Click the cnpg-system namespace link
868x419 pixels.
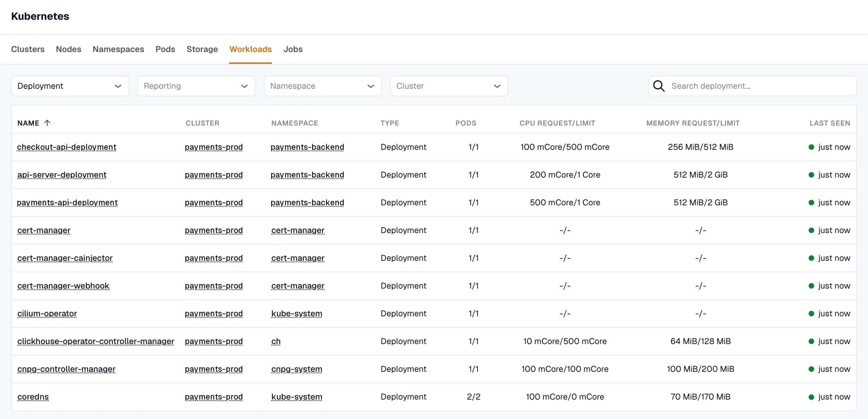click(297, 369)
